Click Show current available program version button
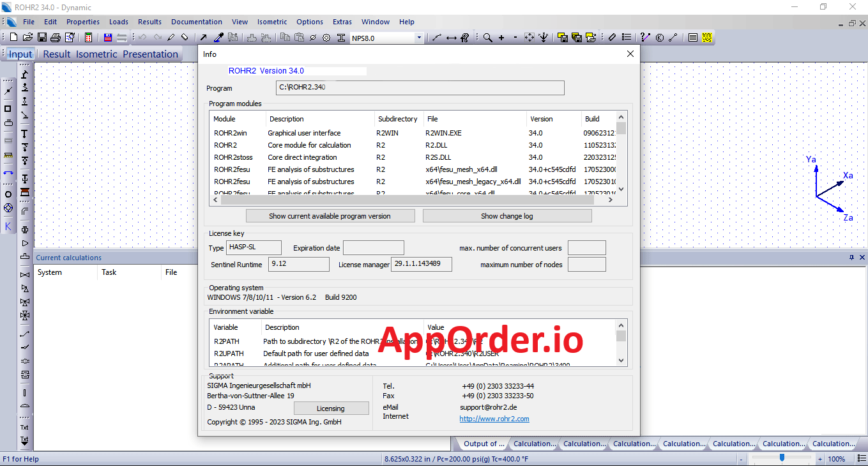The height and width of the screenshot is (466, 868). [330, 216]
